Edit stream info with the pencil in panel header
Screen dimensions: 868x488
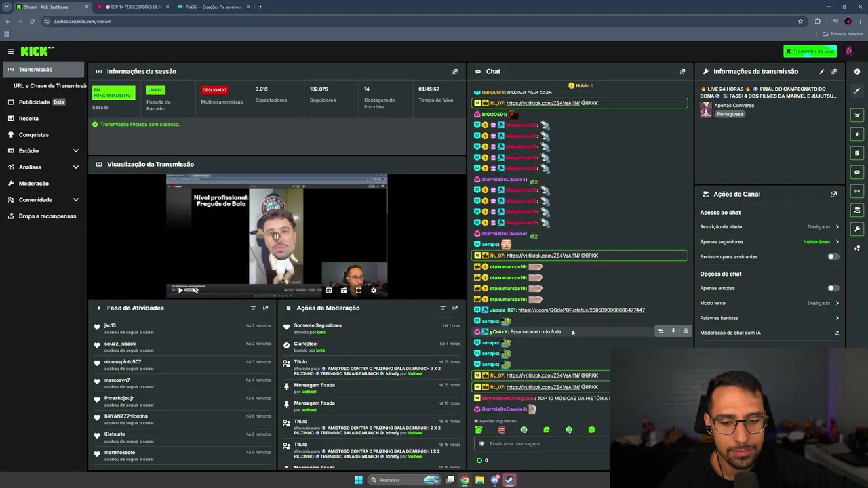pos(822,71)
